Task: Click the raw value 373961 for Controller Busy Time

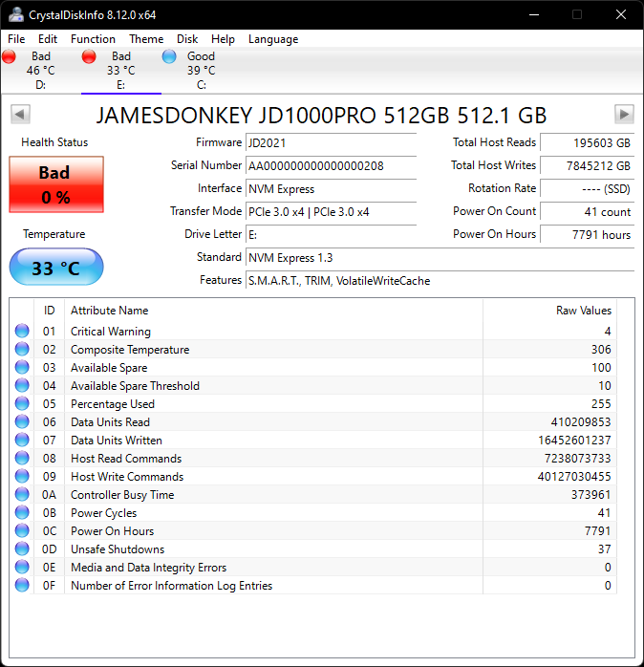Action: click(590, 495)
